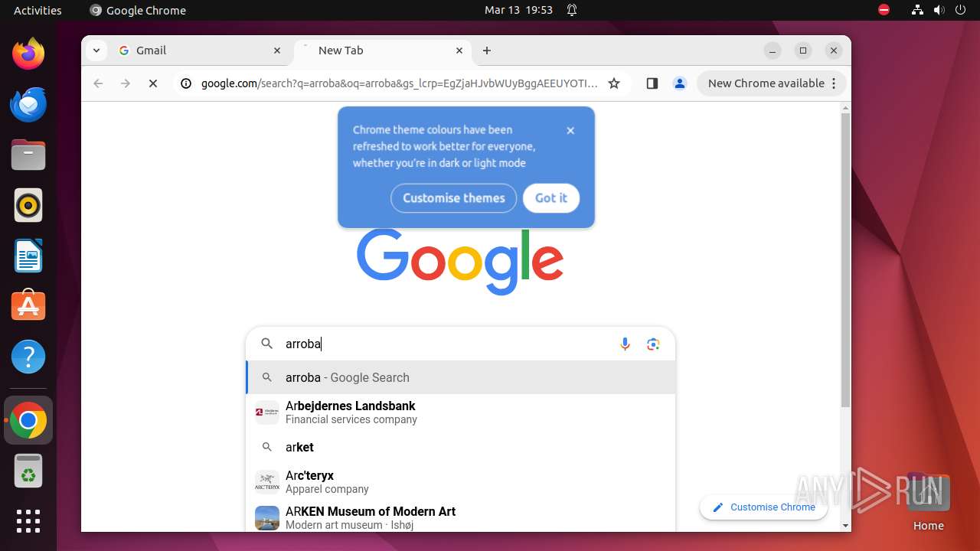Select the arroba - Google Search suggestion
This screenshot has width=980, height=551.
coord(461,377)
